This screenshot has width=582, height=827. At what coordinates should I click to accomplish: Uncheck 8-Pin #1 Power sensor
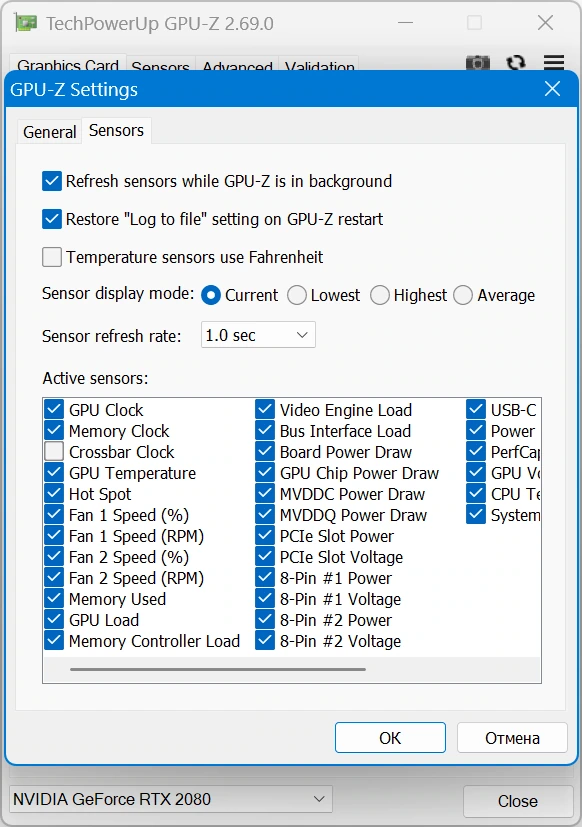coord(265,578)
